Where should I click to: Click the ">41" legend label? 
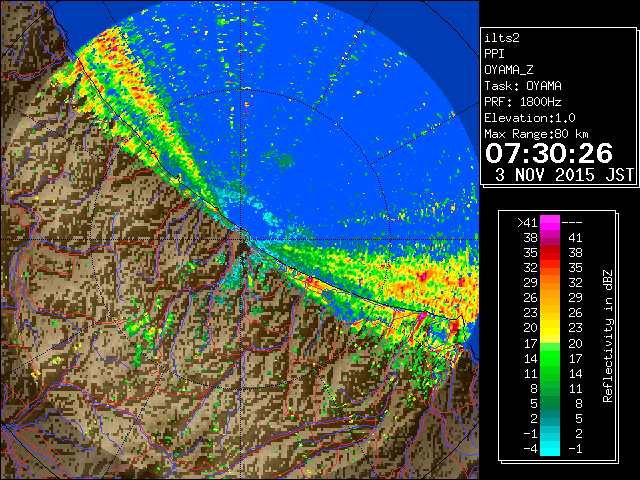pos(527,223)
